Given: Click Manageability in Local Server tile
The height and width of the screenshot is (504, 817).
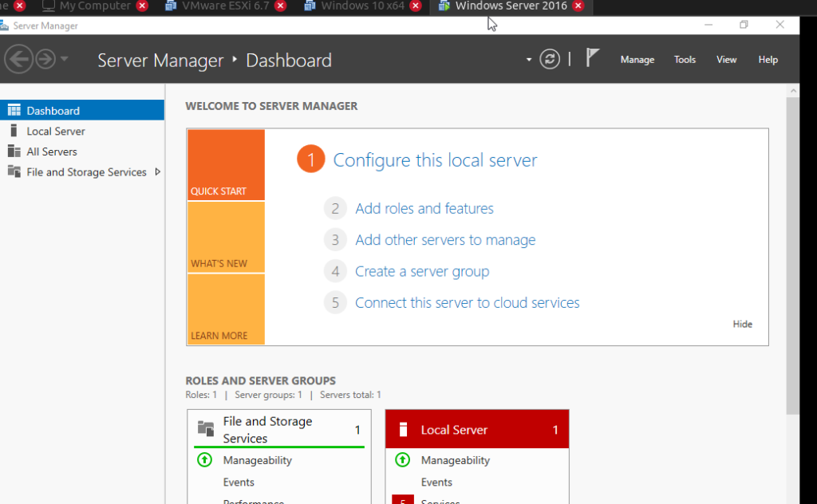Looking at the screenshot, I should coord(456,460).
